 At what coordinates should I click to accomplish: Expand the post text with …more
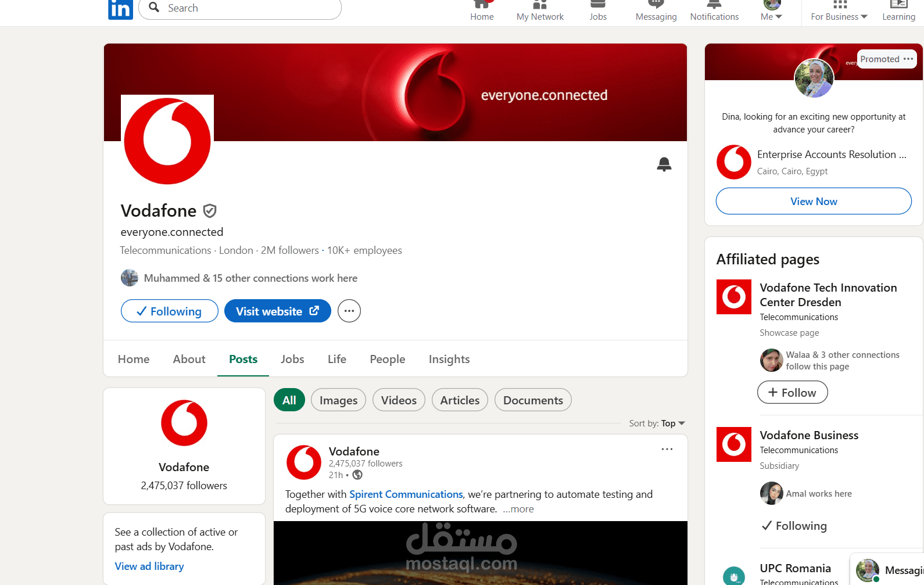click(518, 509)
